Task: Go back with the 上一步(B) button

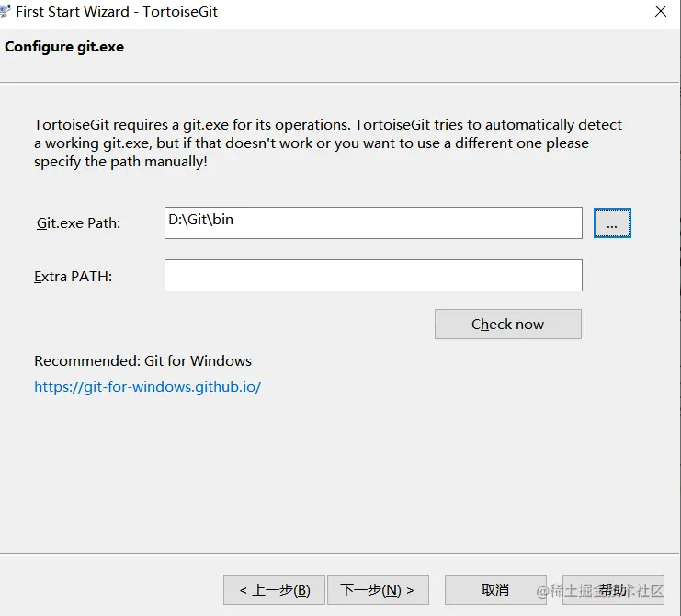Action: [x=274, y=590]
